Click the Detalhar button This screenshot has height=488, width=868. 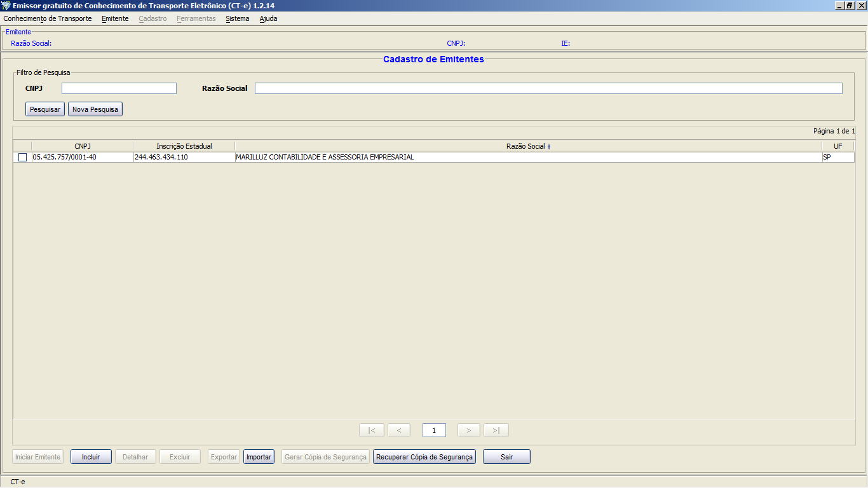(135, 457)
